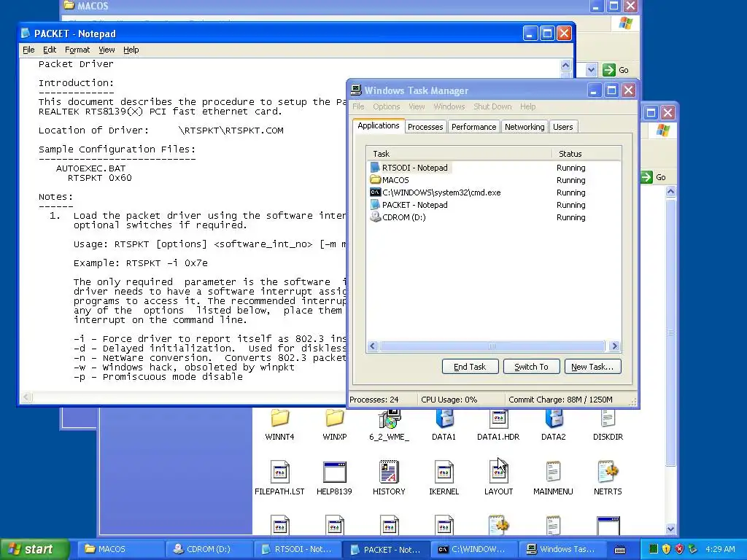Click scroll up arrow in CDROM window

(671, 192)
